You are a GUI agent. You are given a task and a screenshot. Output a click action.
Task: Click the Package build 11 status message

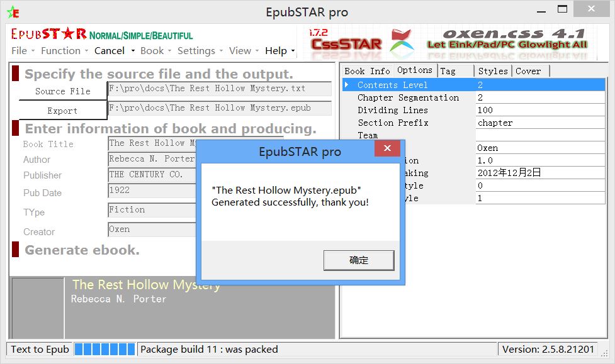pos(209,349)
